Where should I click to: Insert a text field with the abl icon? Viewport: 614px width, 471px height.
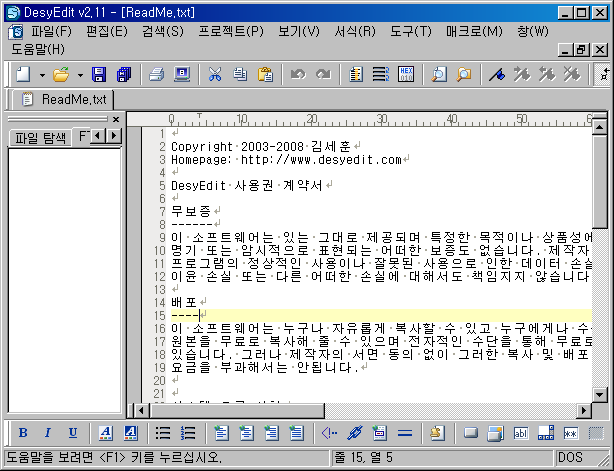point(520,433)
